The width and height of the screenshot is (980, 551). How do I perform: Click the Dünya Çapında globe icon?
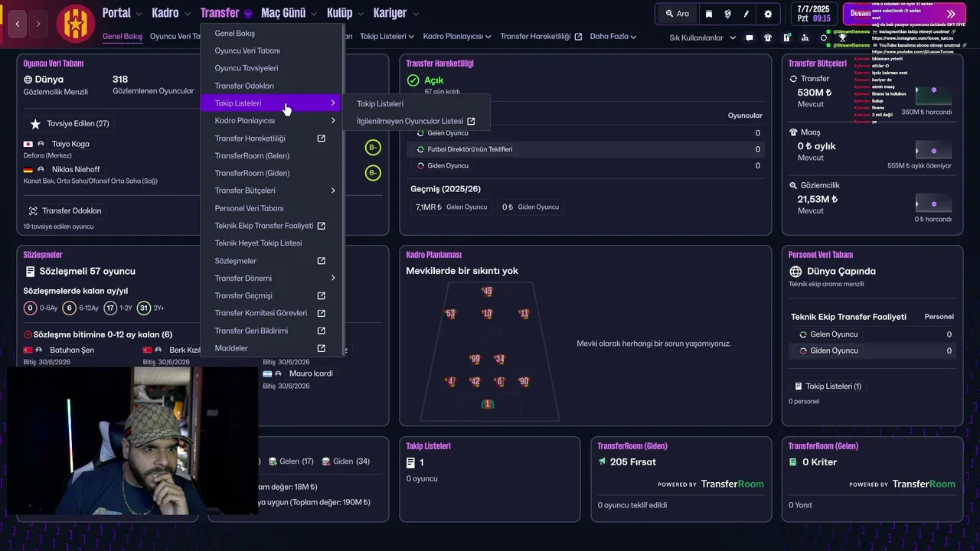pos(795,272)
